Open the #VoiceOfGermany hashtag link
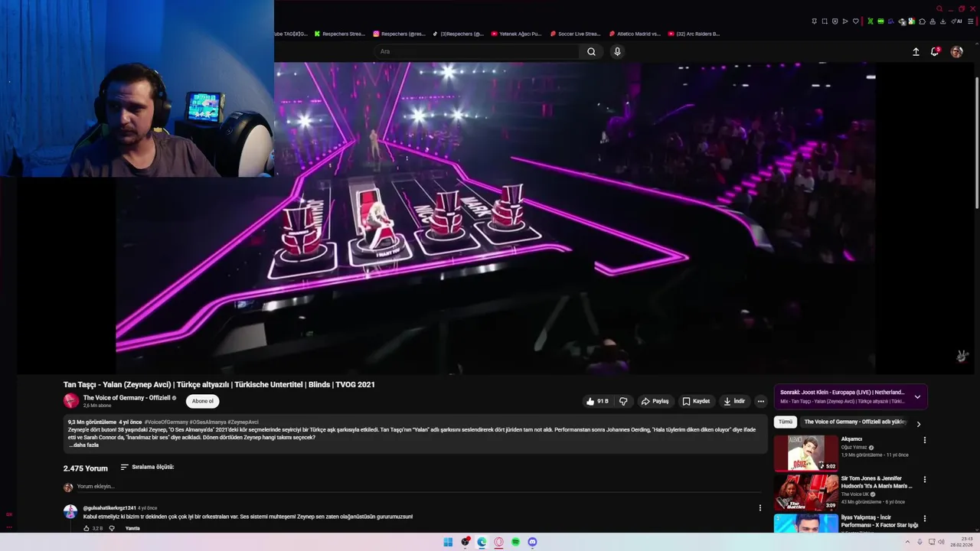Screen dimensions: 980x551 [x=166, y=422]
